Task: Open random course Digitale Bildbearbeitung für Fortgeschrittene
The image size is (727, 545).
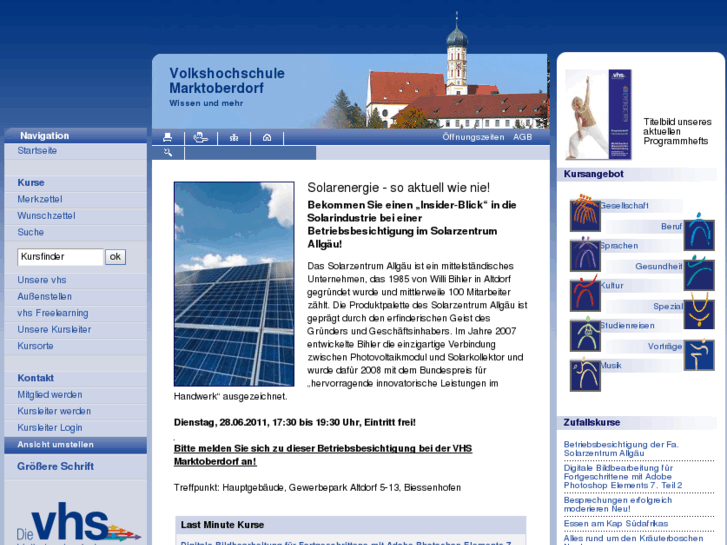Action: [x=623, y=477]
